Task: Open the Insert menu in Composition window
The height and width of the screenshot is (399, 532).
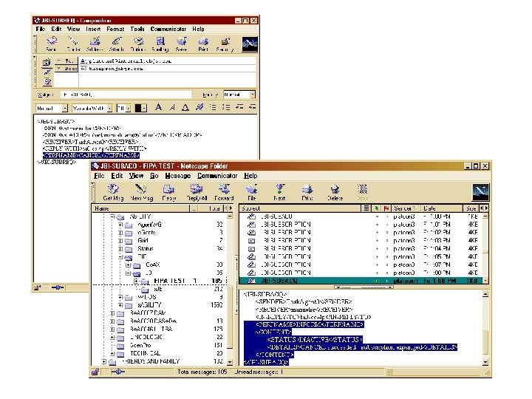Action: (x=93, y=29)
